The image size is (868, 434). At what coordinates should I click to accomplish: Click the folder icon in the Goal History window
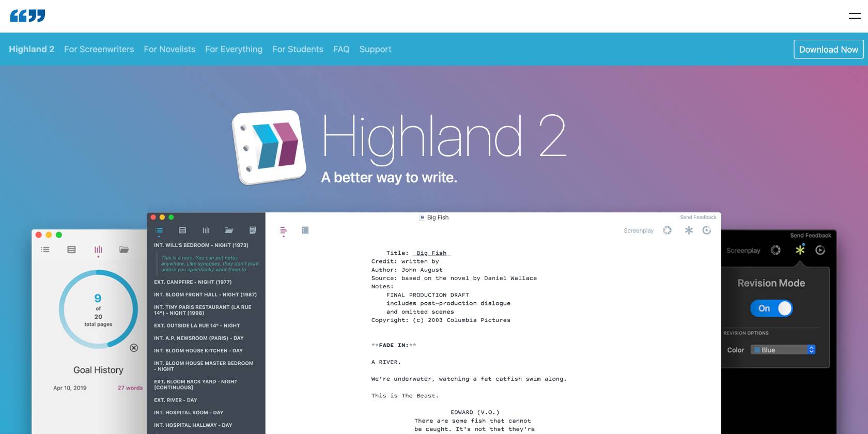tap(124, 250)
